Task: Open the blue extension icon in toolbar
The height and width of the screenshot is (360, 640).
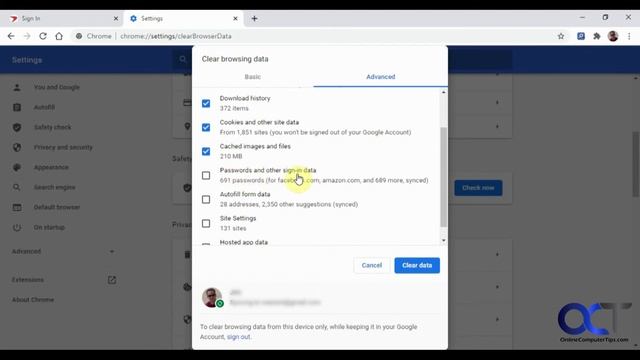Action: coord(581,36)
